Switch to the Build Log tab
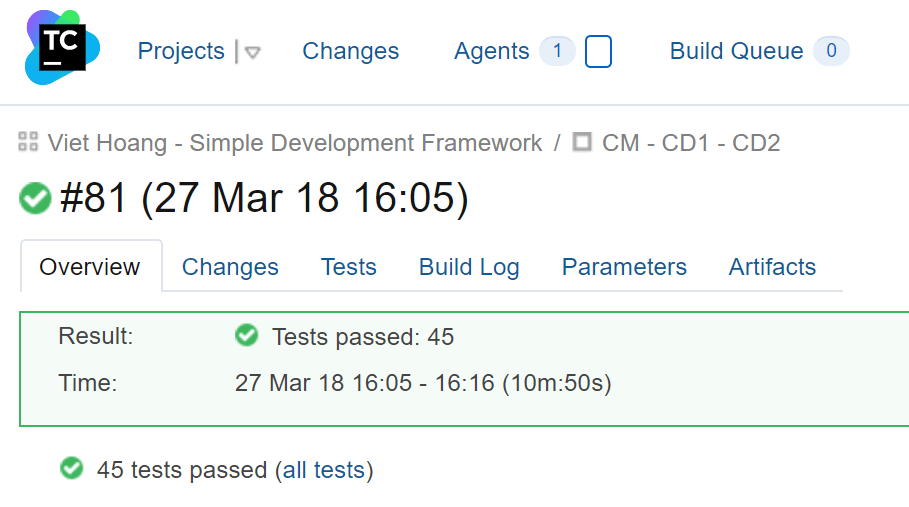909x507 pixels. pos(469,267)
